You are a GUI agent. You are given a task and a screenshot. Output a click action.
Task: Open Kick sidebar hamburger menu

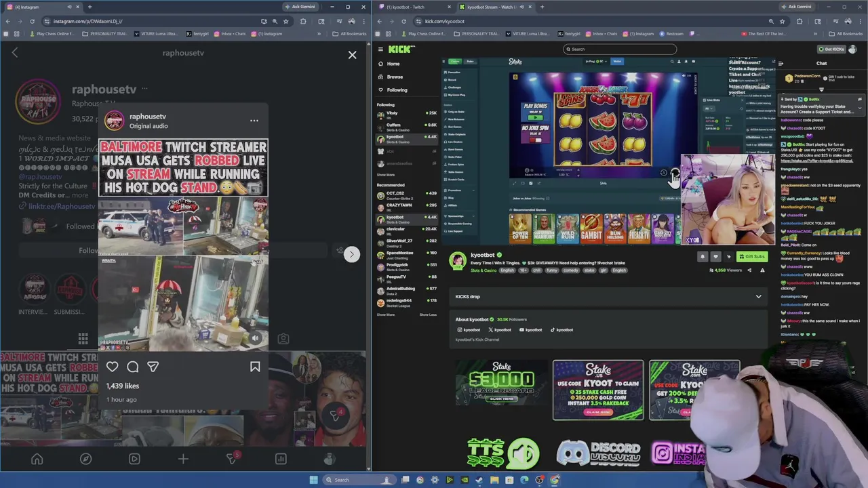[x=380, y=49]
